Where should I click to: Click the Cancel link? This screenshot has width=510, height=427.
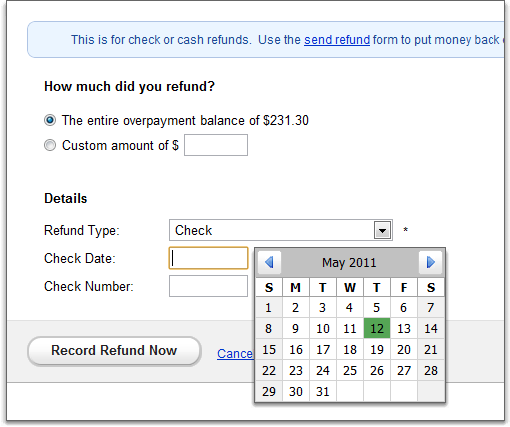pyautogui.click(x=235, y=354)
